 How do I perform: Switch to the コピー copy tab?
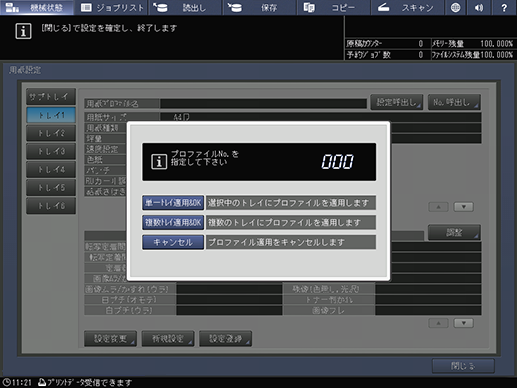tap(333, 7)
